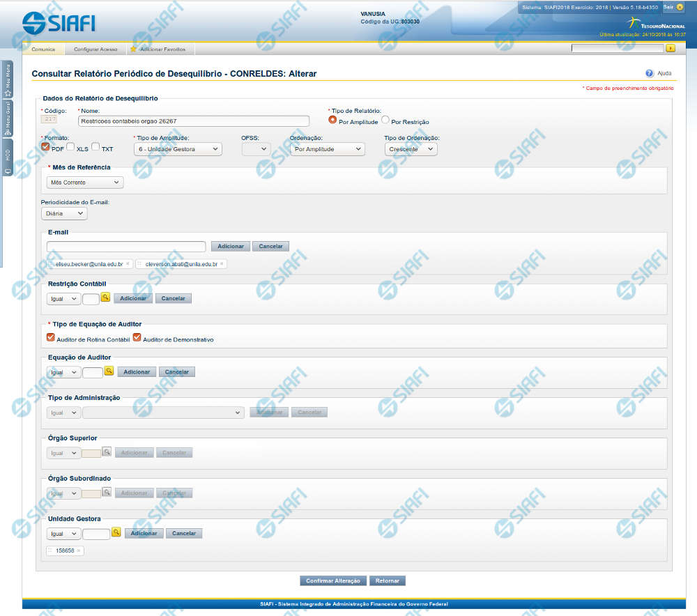
Task: Open Equação de Auditor Igual operator dropdown
Action: pos(63,372)
